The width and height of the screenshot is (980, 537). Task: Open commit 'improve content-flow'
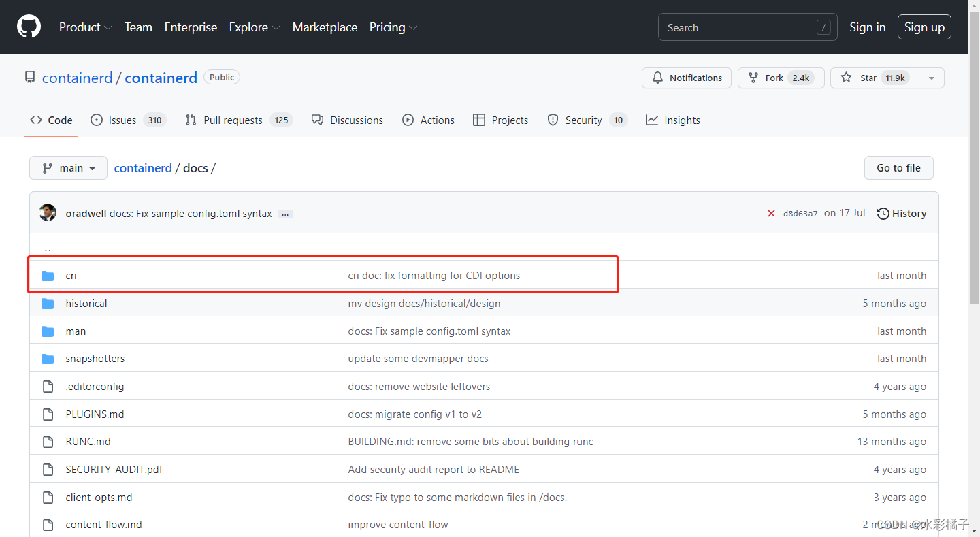coord(398,525)
